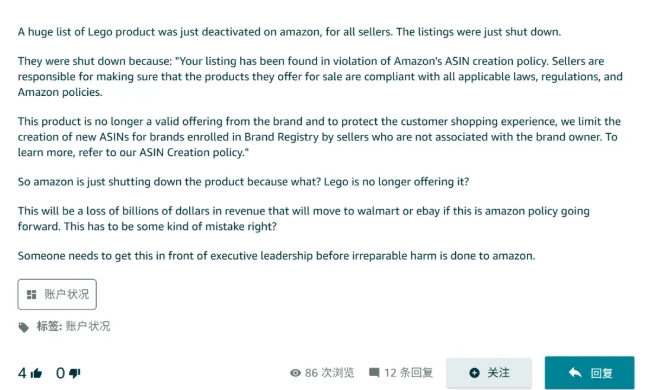Open the 账户状况 tag link after 标签:

[x=88, y=326]
